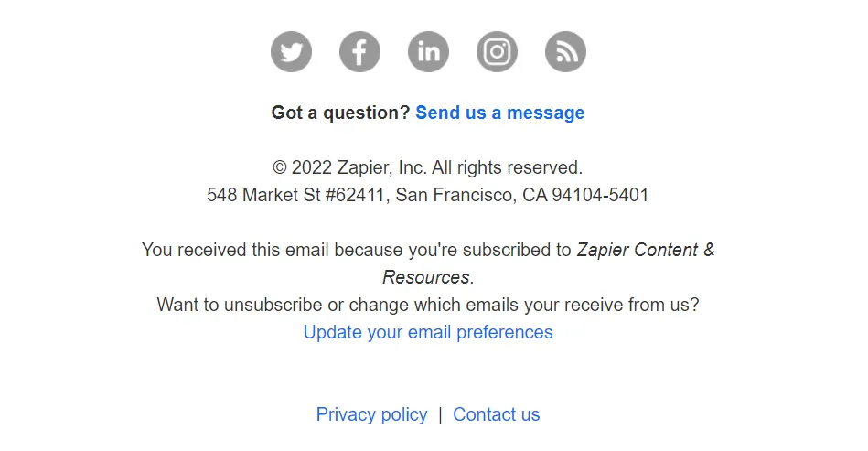Click the "© 2022 Zapier, Inc." copyright text
The height and width of the screenshot is (451, 868).
(x=349, y=167)
